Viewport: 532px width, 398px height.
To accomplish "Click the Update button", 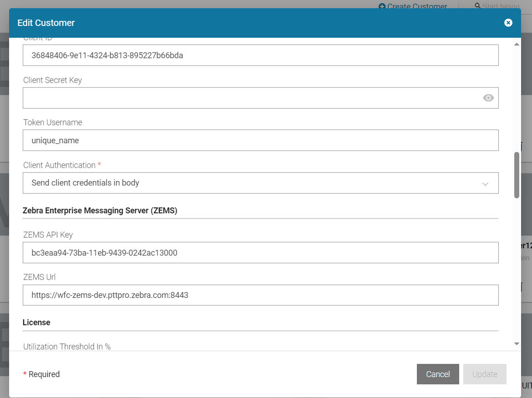I will (x=485, y=374).
